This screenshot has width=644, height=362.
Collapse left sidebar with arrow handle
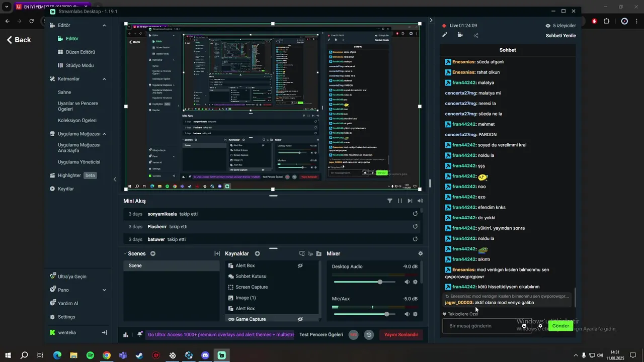(115, 179)
